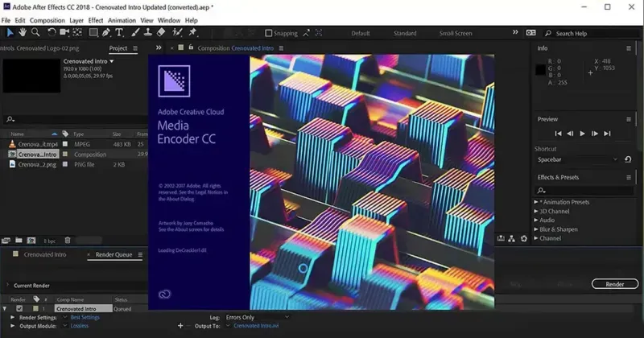This screenshot has height=338, width=644.
Task: Play the preview with the play button
Action: click(582, 134)
